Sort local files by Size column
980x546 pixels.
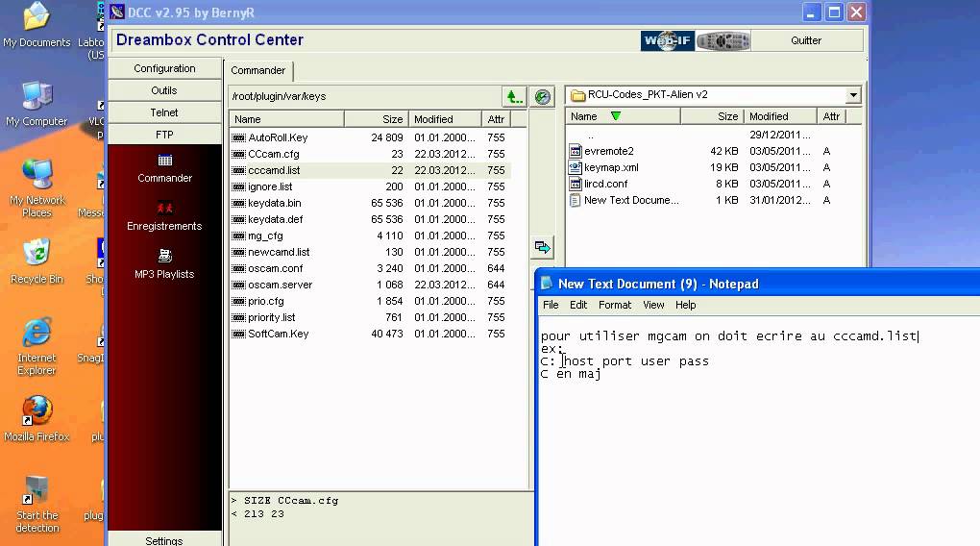tap(712, 116)
